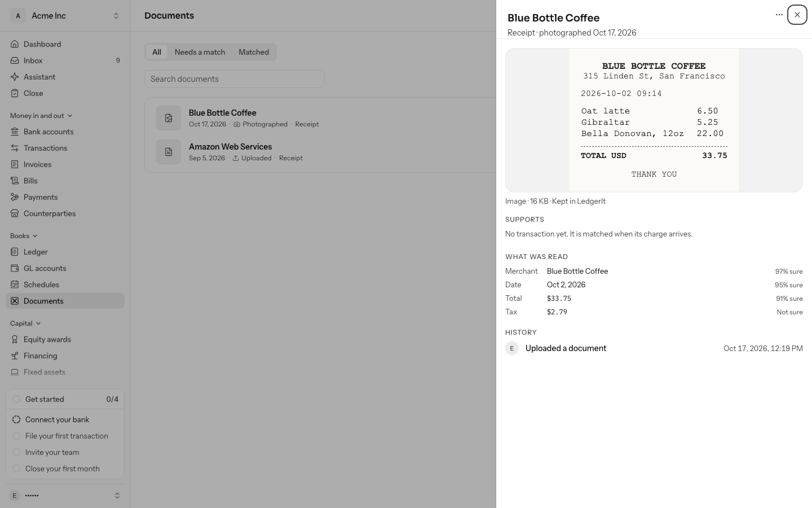Viewport: 812px width, 508px height.
Task: Enlarge the Blue Bottle Coffee receipt image
Action: pos(654,120)
